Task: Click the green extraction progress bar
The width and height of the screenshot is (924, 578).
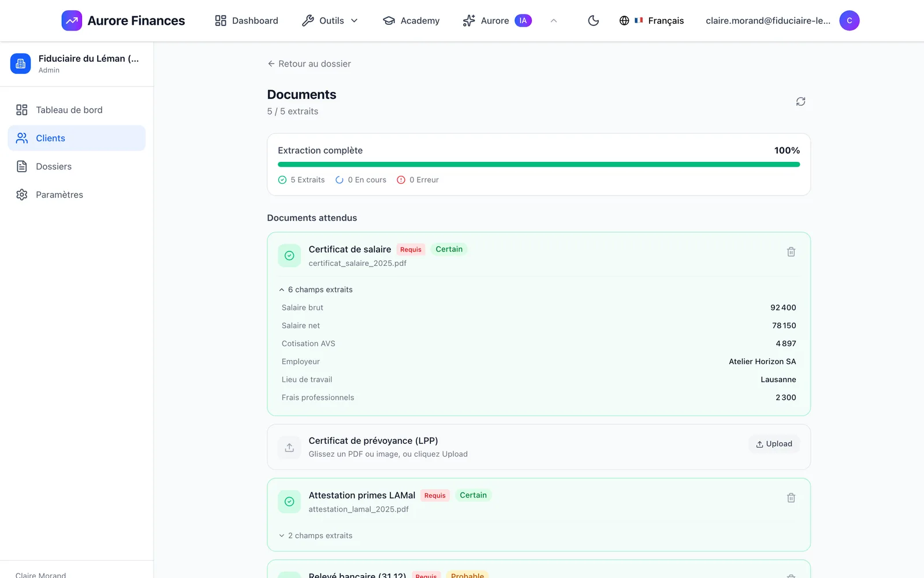Action: pos(539,165)
